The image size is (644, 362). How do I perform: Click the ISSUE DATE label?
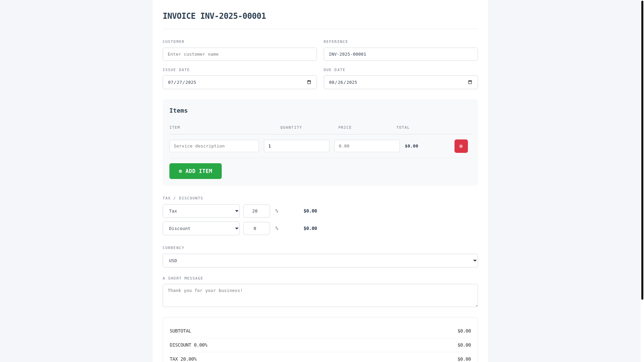point(176,70)
